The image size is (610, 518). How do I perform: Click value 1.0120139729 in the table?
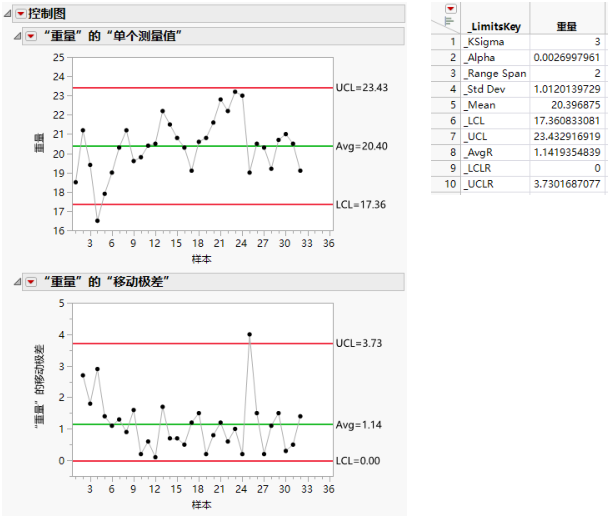[567, 89]
